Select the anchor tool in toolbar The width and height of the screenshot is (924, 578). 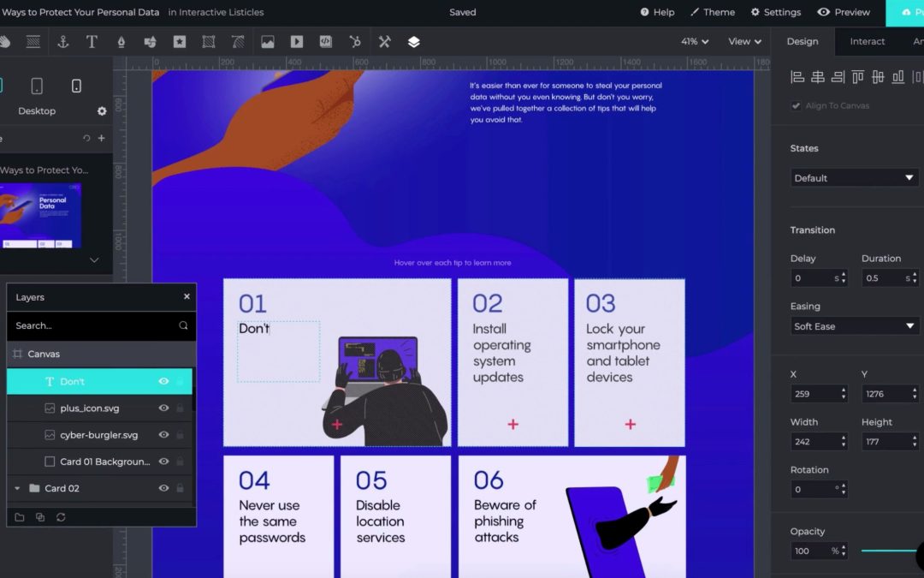click(63, 42)
